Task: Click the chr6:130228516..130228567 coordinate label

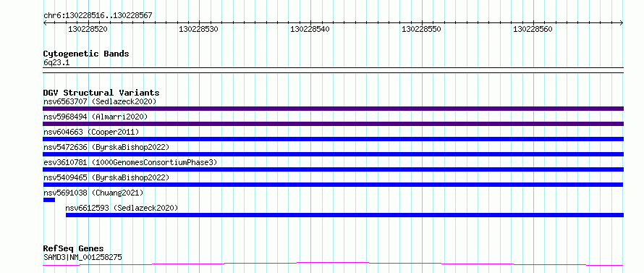Action: (x=98, y=16)
